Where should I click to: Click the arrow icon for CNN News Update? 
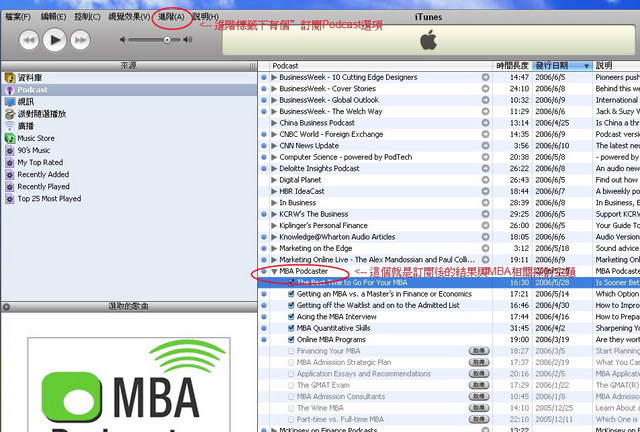click(x=485, y=146)
